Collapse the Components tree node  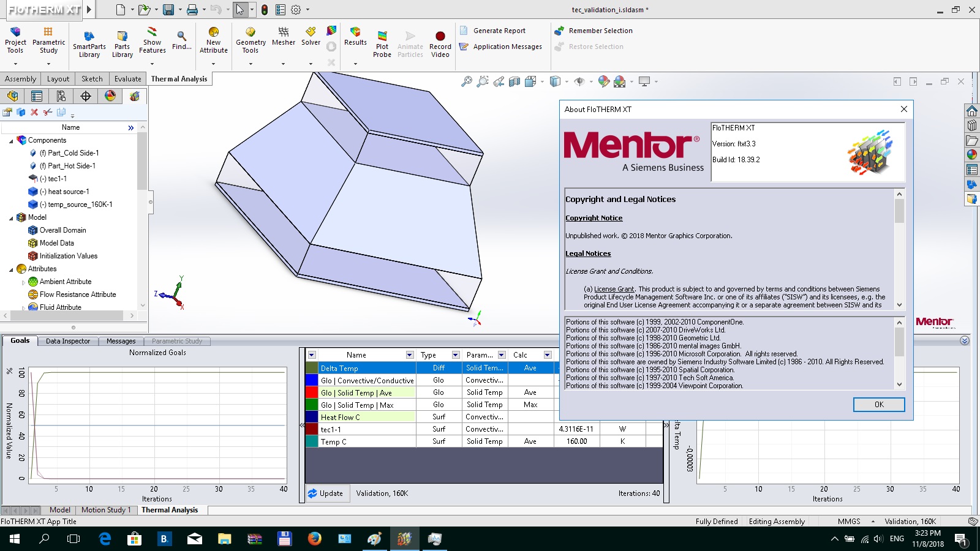(x=11, y=141)
